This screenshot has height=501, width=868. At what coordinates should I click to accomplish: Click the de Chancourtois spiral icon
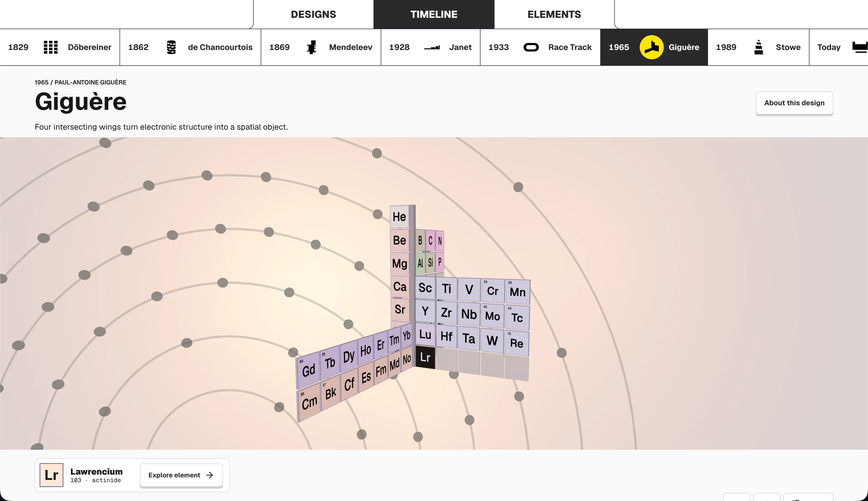click(171, 47)
